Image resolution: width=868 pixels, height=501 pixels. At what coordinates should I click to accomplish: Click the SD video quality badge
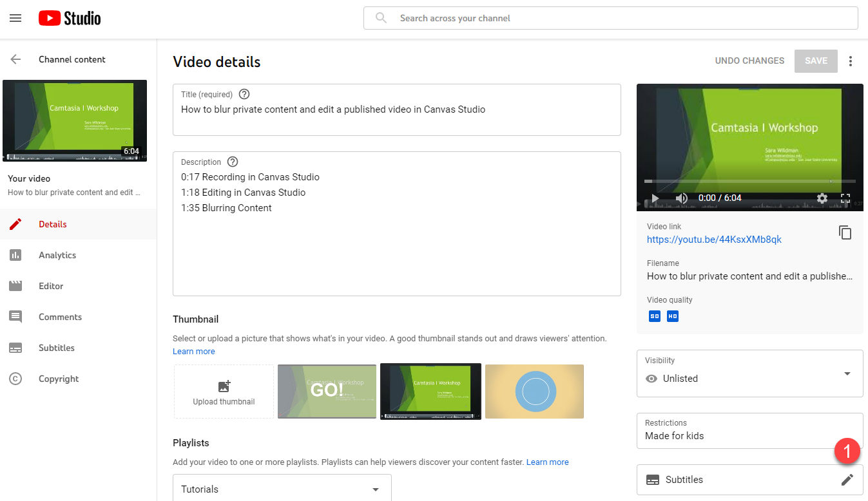pos(655,316)
